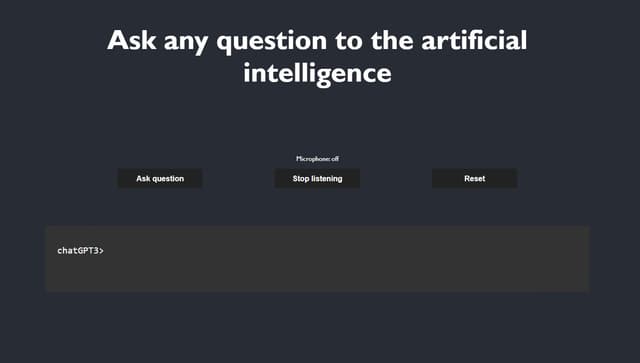Image resolution: width=640 pixels, height=363 pixels.
Task: Clear the output using the Reset button
Action: click(475, 178)
